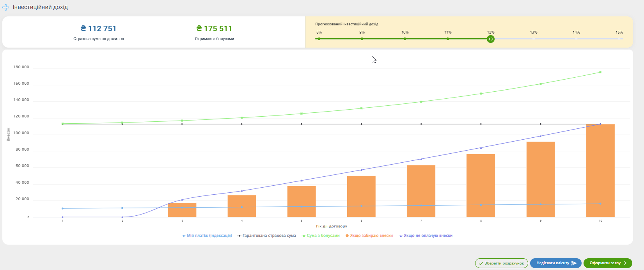
Task: Click the orange bar for year 10
Action: [600, 172]
